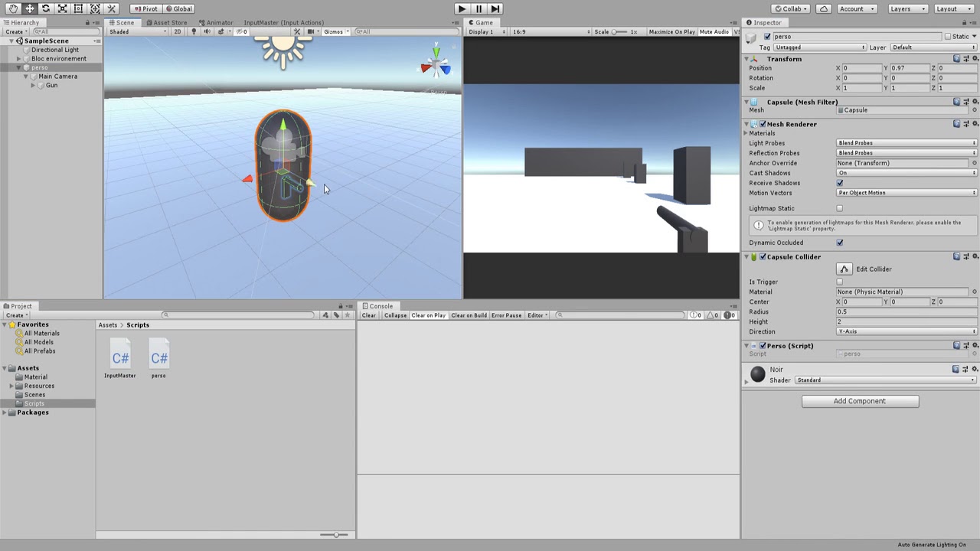Toggle scene lighting bulb icon

pos(194,31)
